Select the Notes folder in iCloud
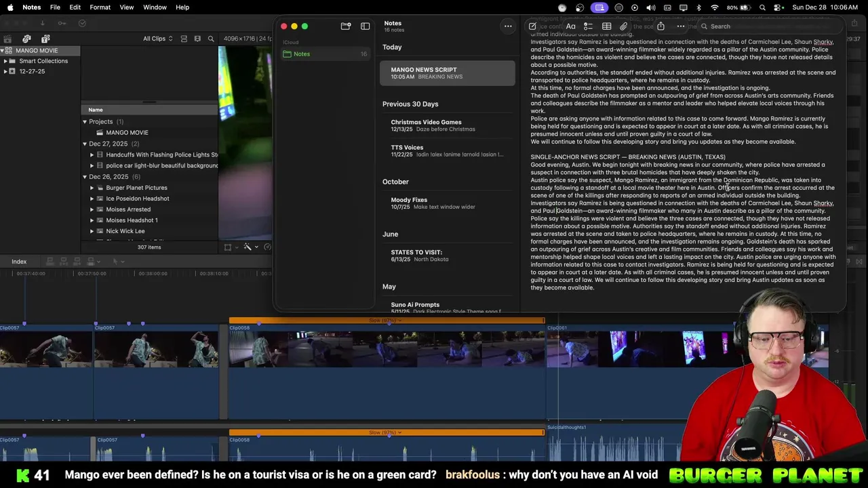Screen dimensions: 868x488 tap(325, 54)
